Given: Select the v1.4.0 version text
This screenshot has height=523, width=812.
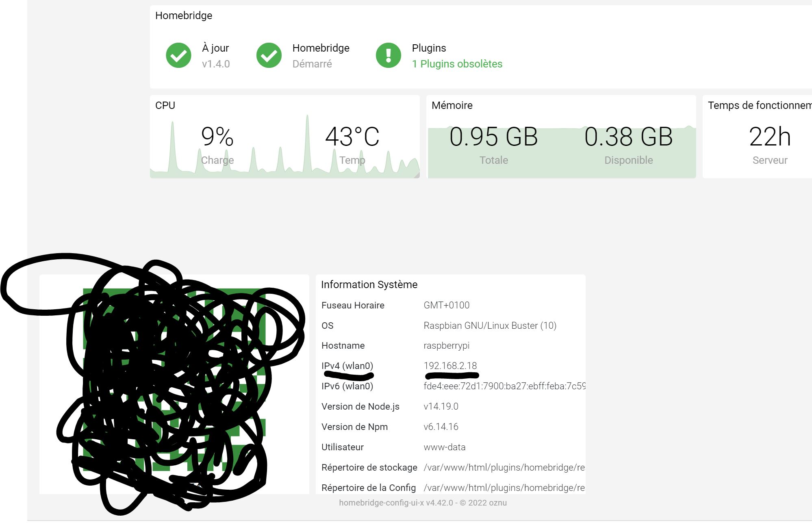Looking at the screenshot, I should coord(216,64).
